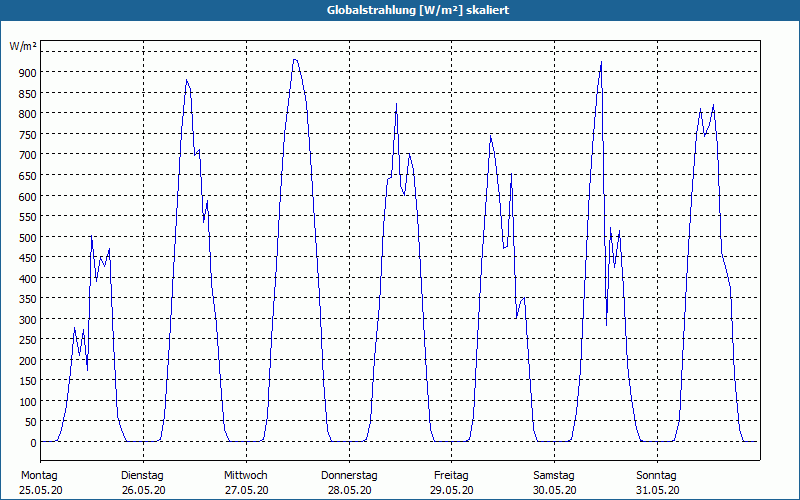Click the Montag day label
The image size is (800, 500).
point(39,476)
